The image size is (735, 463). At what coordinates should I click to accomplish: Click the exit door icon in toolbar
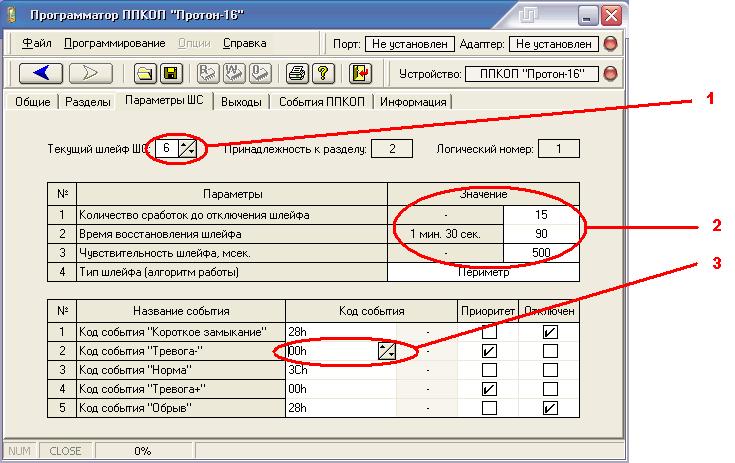click(360, 74)
